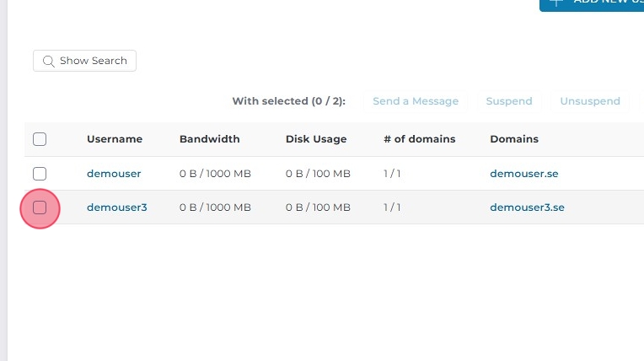
Task: Click demouser3's 0 B / 1000 MB bandwidth cell
Action: point(215,207)
